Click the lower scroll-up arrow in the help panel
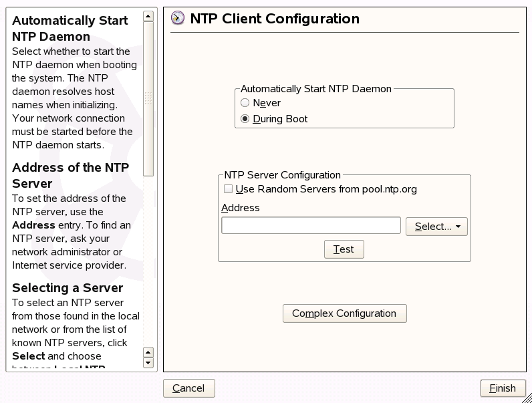532x403 pixels. (148, 352)
